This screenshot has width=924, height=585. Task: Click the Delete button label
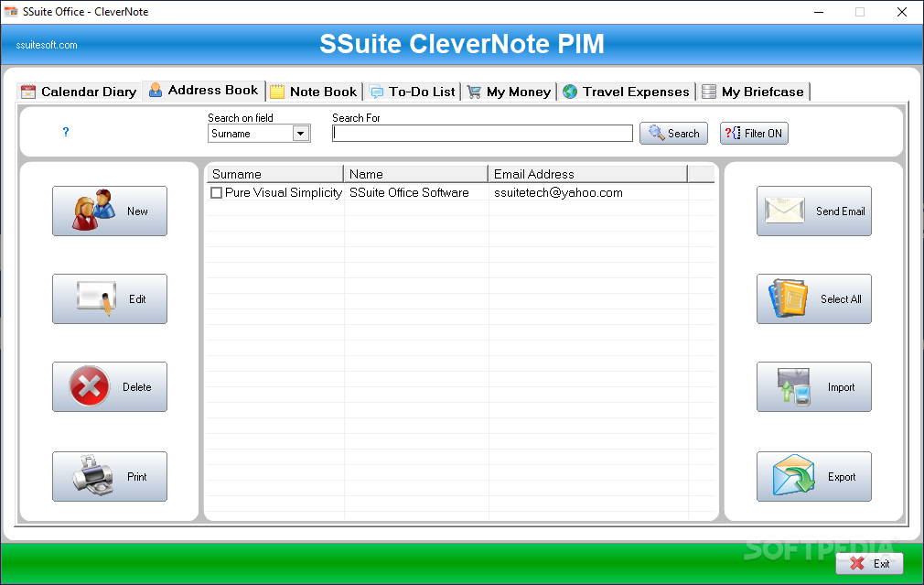tap(136, 387)
